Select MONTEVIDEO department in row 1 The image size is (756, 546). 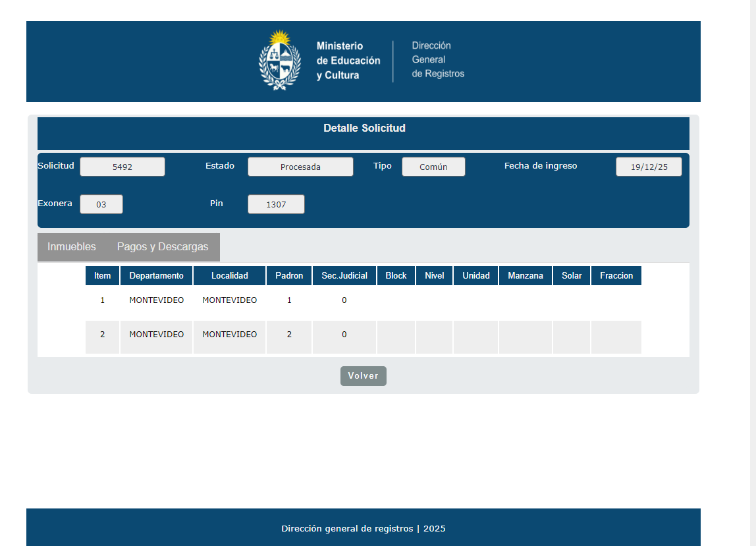156,300
